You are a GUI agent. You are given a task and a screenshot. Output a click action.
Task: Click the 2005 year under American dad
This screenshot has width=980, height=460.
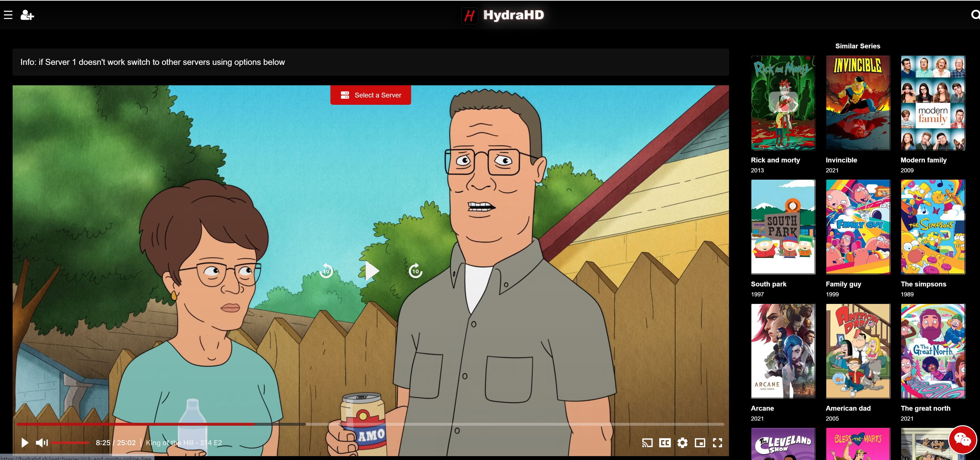point(832,419)
